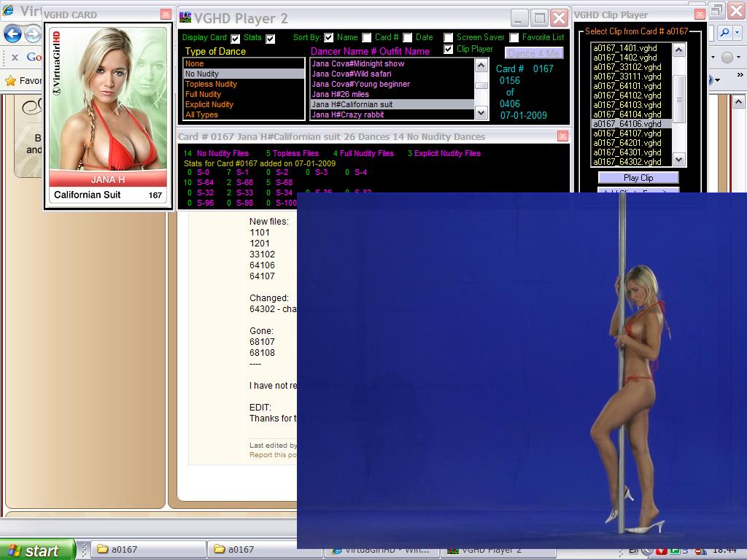This screenshot has height=560, width=747.
Task: Select clip a0167_64107.vghd
Action: click(631, 133)
